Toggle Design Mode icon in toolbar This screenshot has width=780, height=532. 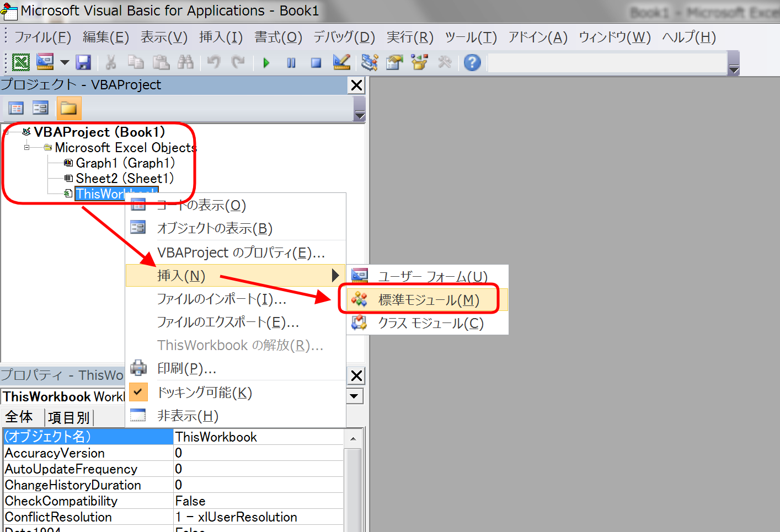[341, 62]
